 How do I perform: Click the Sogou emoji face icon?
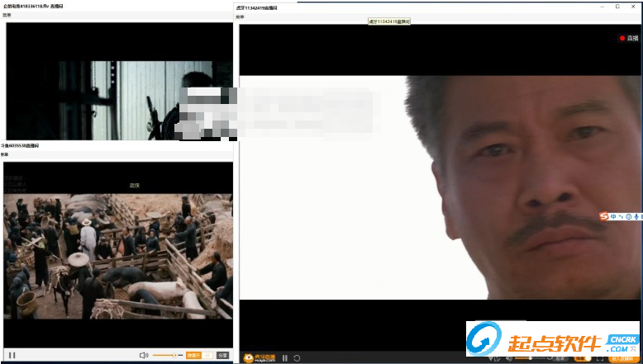tap(629, 216)
